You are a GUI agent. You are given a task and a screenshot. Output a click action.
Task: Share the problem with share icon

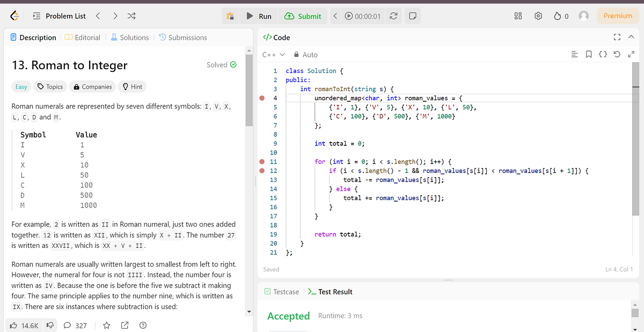click(125, 325)
